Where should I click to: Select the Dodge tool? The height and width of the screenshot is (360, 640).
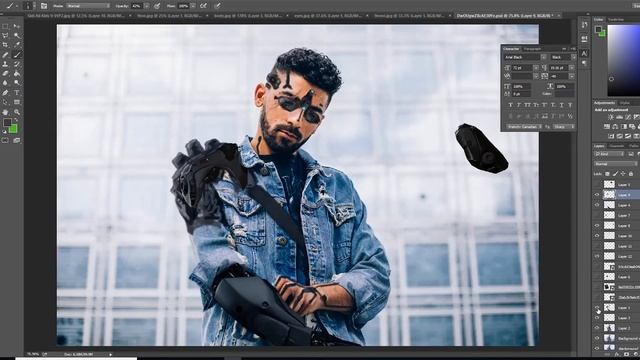[x=17, y=83]
